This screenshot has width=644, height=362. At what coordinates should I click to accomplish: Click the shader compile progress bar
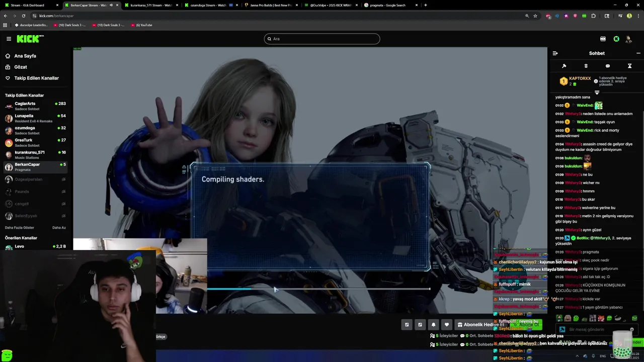point(319,289)
